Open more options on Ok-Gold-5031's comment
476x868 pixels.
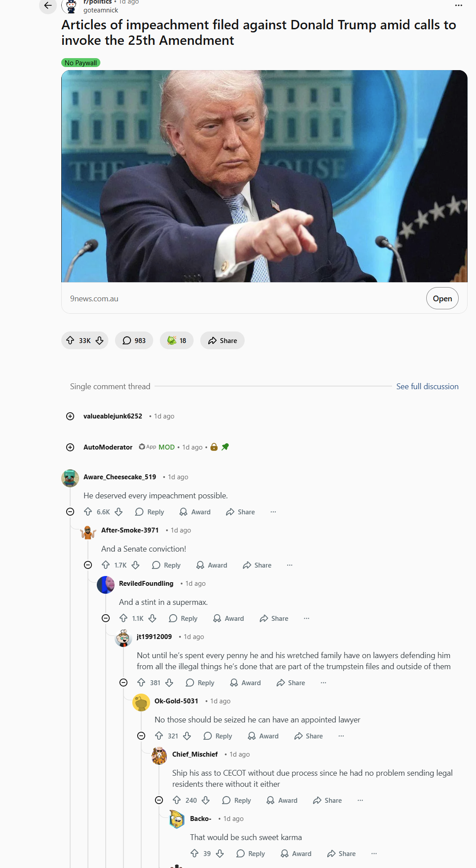341,736
